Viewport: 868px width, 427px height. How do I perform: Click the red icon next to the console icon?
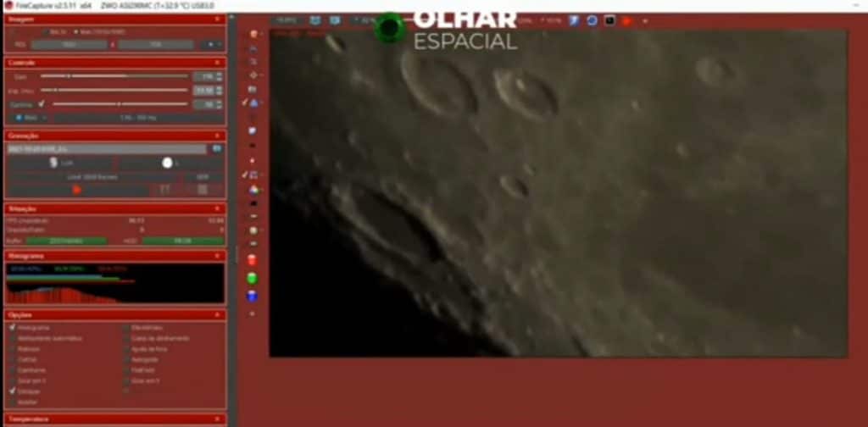click(x=626, y=21)
